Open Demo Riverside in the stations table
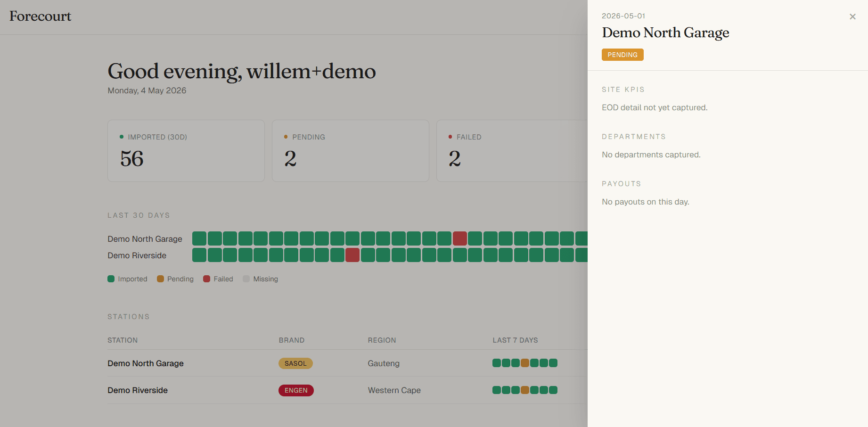 138,390
